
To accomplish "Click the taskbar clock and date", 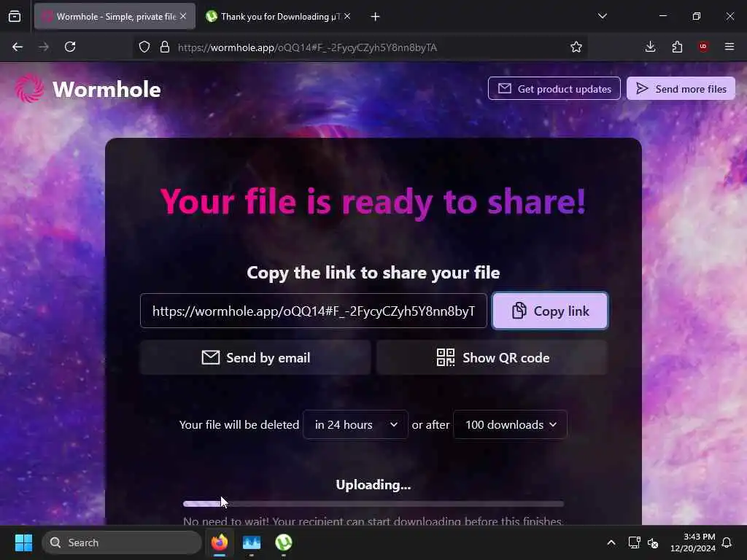I will pyautogui.click(x=693, y=542).
